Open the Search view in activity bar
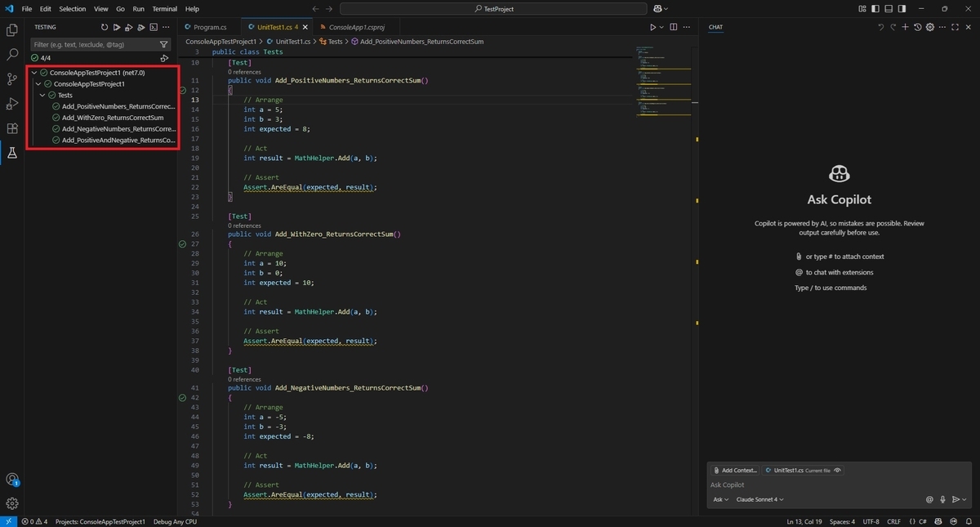 (x=12, y=55)
